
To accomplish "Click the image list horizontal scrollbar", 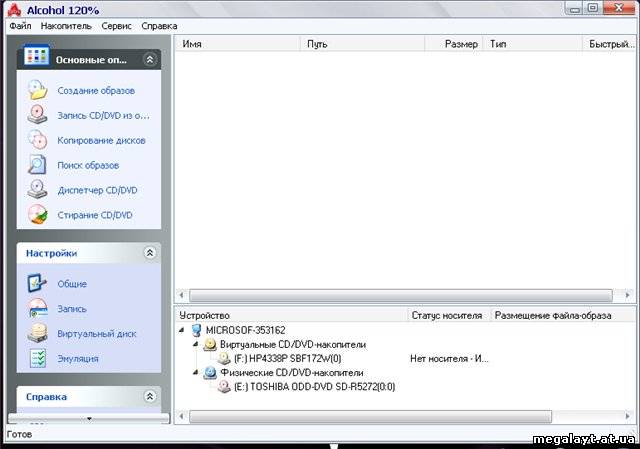I will point(401,295).
